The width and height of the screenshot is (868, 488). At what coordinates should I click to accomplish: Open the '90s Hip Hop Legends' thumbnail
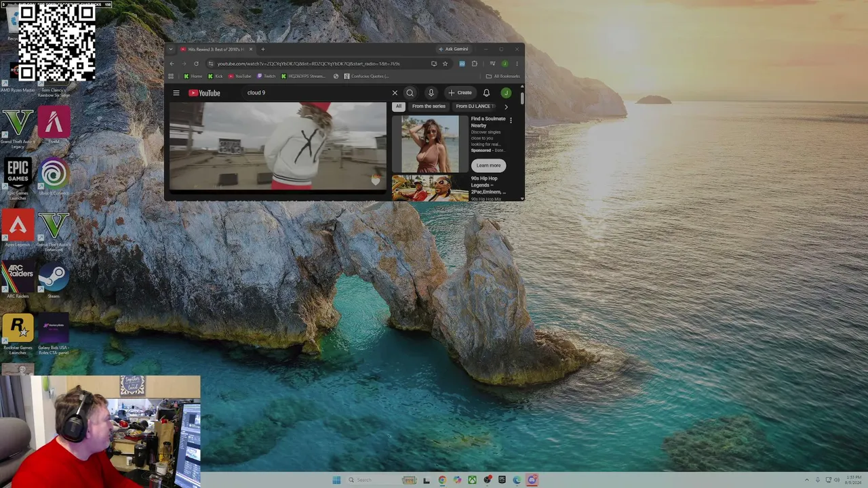click(x=430, y=188)
